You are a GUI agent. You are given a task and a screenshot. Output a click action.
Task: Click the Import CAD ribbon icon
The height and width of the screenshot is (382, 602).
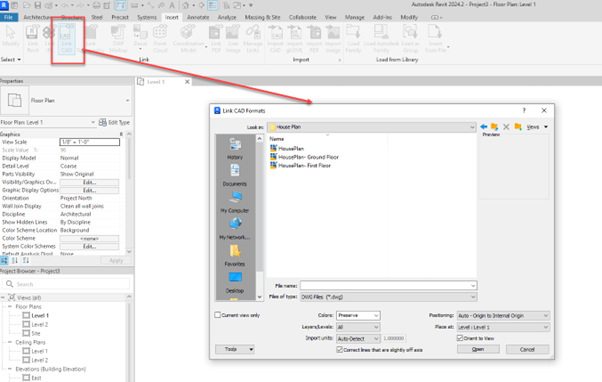pyautogui.click(x=275, y=38)
